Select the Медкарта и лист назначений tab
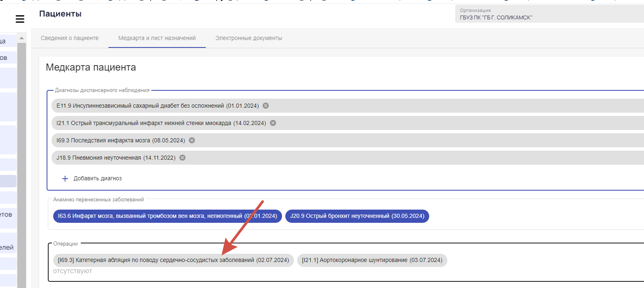Viewport: 644px width, 288px height. pos(157,38)
